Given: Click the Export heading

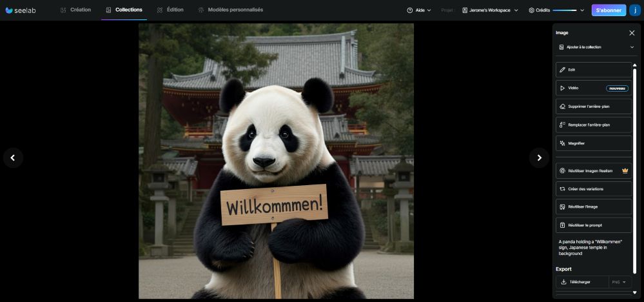Looking at the screenshot, I should 563,269.
